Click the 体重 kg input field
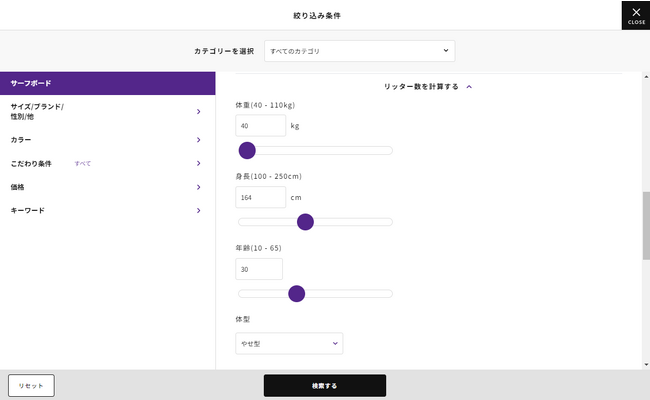Screen dimensions: 650x400 click(x=260, y=126)
